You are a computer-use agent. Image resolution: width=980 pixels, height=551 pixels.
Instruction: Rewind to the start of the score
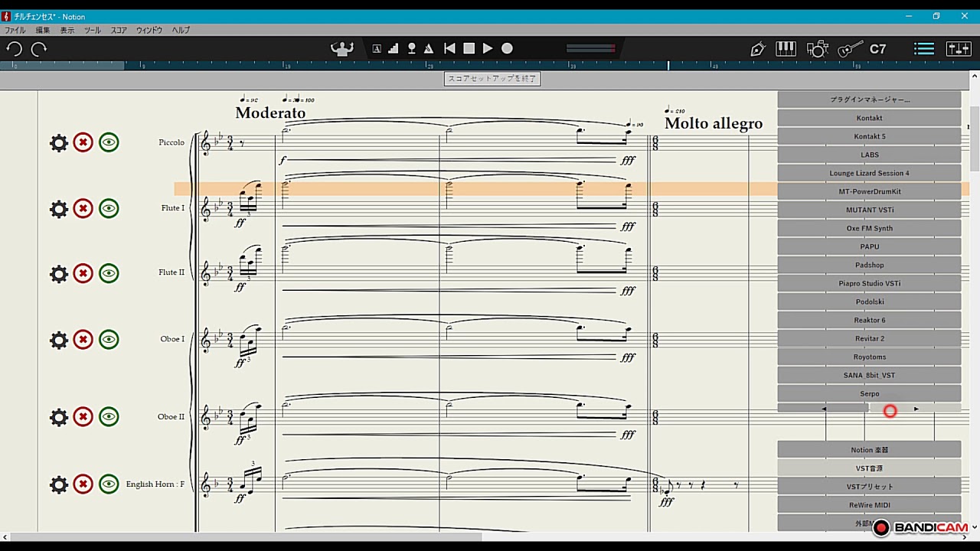(449, 48)
